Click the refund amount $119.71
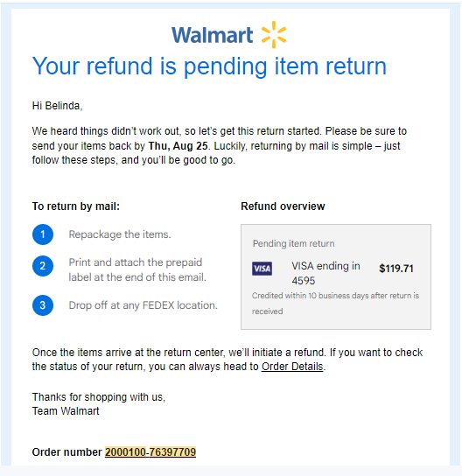The image size is (462, 476). coord(396,269)
